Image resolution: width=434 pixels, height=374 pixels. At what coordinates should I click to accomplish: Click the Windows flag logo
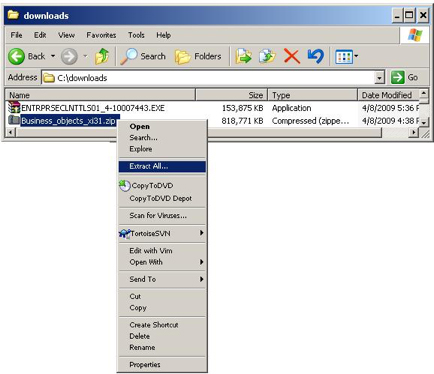[415, 35]
